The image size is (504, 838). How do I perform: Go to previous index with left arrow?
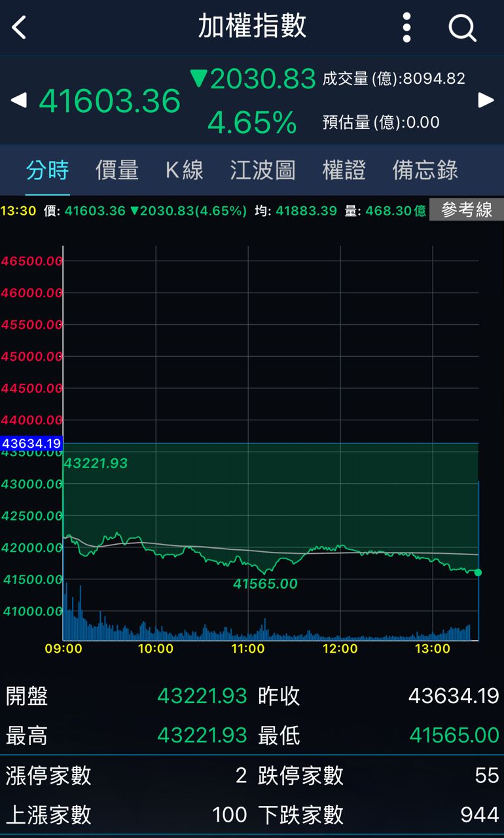pyautogui.click(x=19, y=100)
